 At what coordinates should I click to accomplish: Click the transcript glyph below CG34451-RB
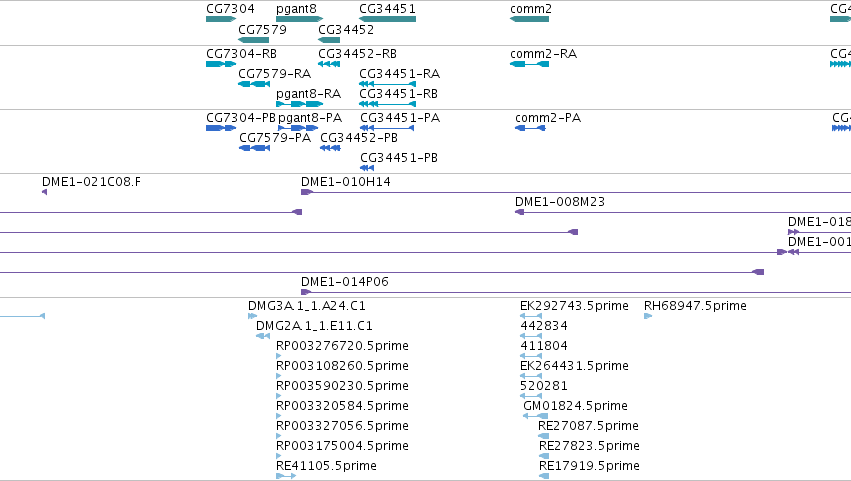coord(388,104)
